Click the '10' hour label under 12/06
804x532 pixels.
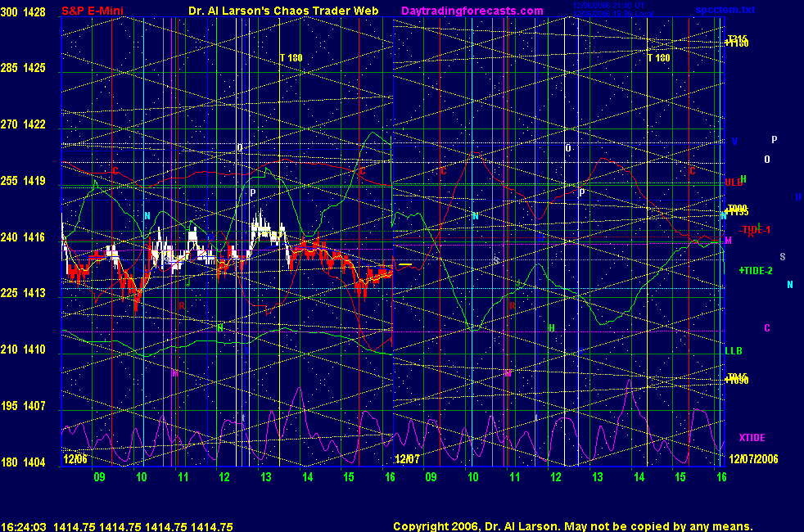(141, 477)
